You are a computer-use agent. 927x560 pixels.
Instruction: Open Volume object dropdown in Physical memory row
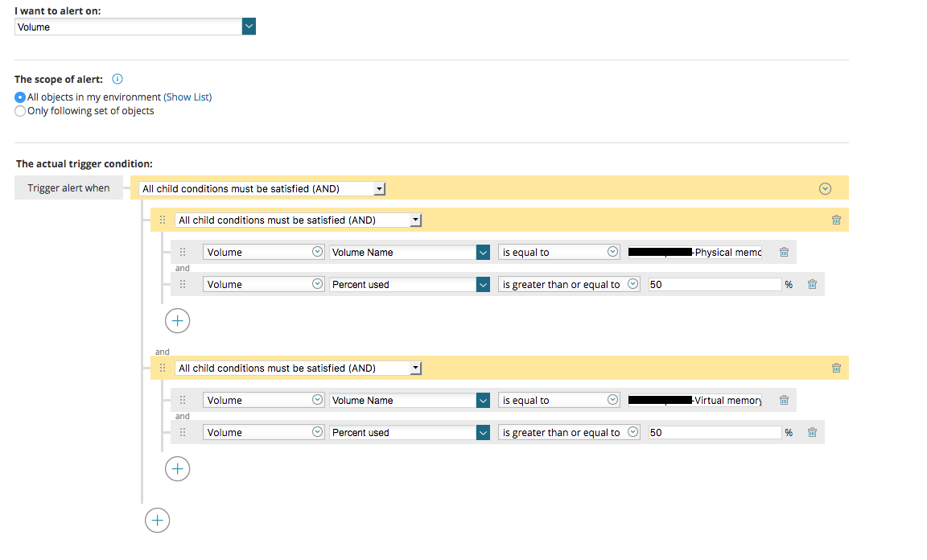(264, 252)
